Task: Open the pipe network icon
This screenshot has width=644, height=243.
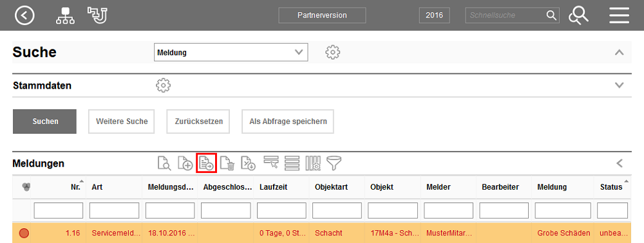Action: 97,15
